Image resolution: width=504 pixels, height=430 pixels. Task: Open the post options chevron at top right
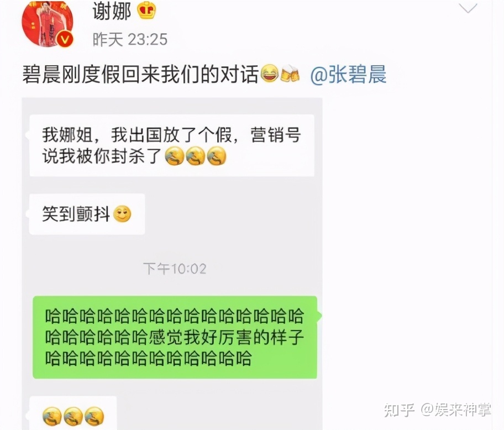[468, 8]
